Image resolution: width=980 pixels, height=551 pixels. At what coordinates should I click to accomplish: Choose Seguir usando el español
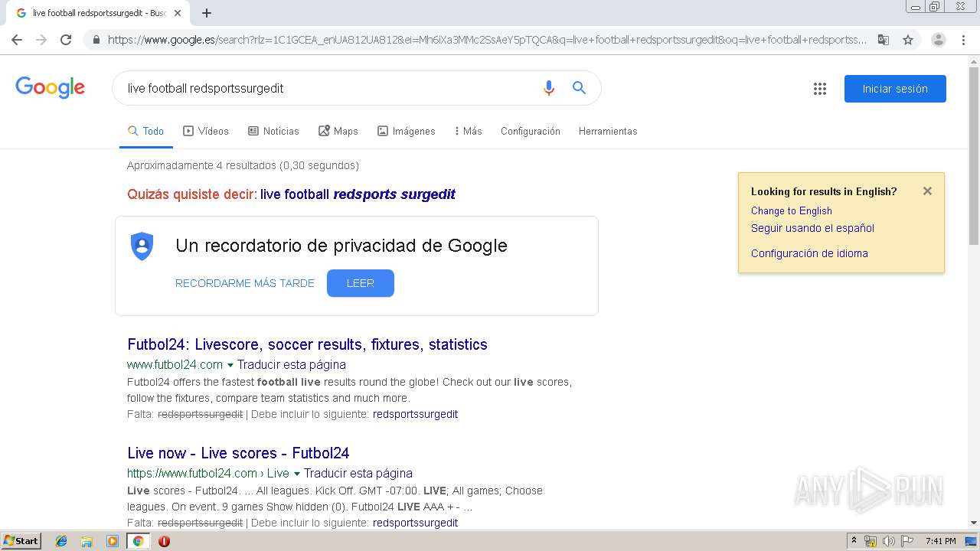pyautogui.click(x=812, y=228)
